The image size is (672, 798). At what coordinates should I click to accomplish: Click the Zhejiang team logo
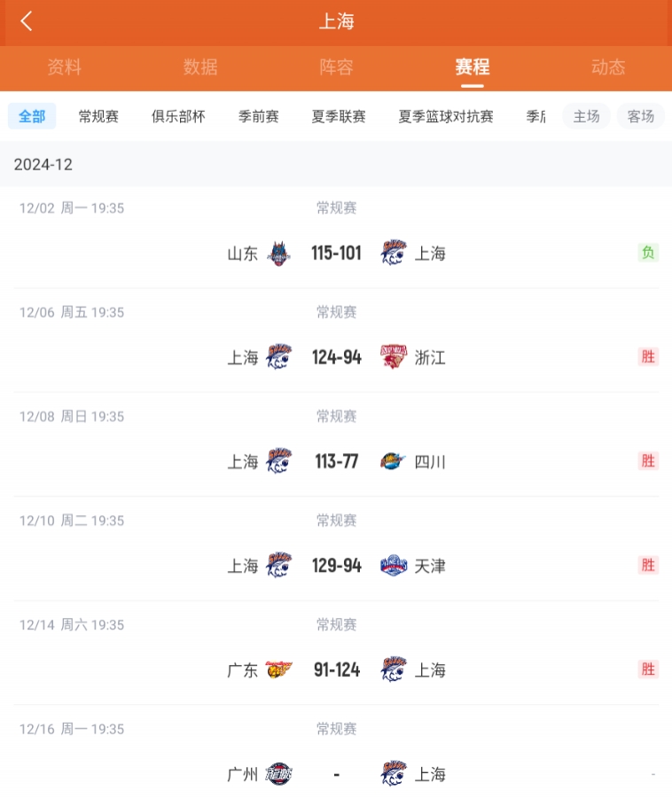[394, 357]
